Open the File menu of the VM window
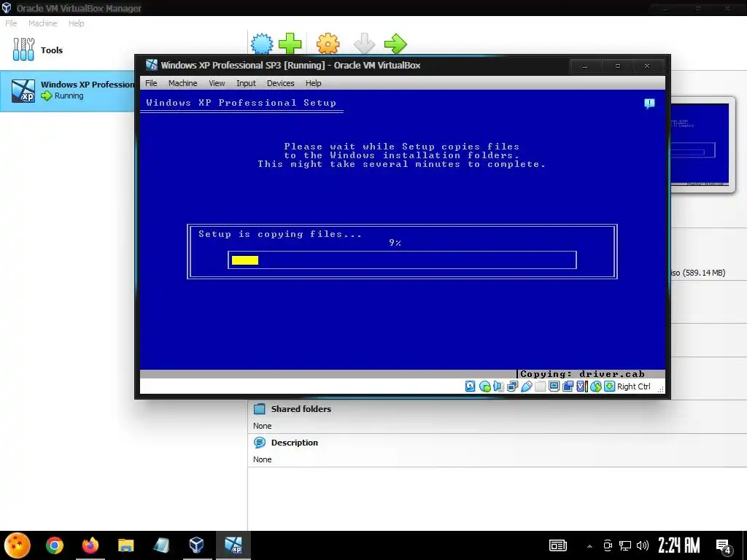Viewport: 747px width, 560px height. click(x=151, y=83)
